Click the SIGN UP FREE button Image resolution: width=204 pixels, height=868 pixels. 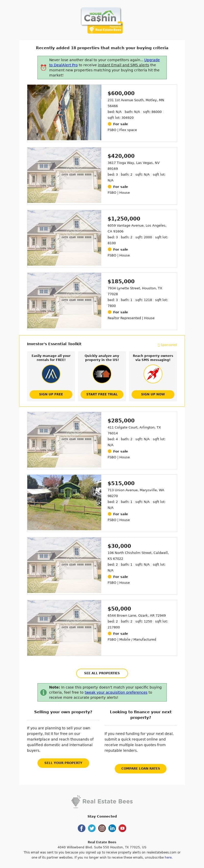coord(51,394)
